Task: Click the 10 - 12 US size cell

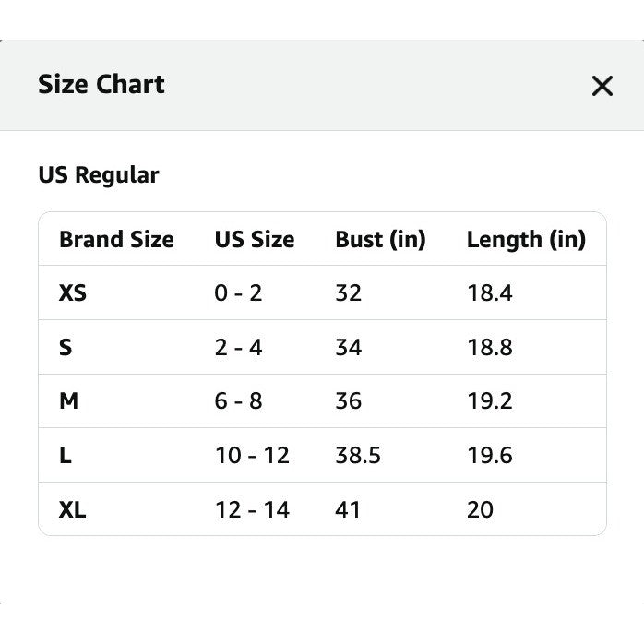Action: [252, 456]
